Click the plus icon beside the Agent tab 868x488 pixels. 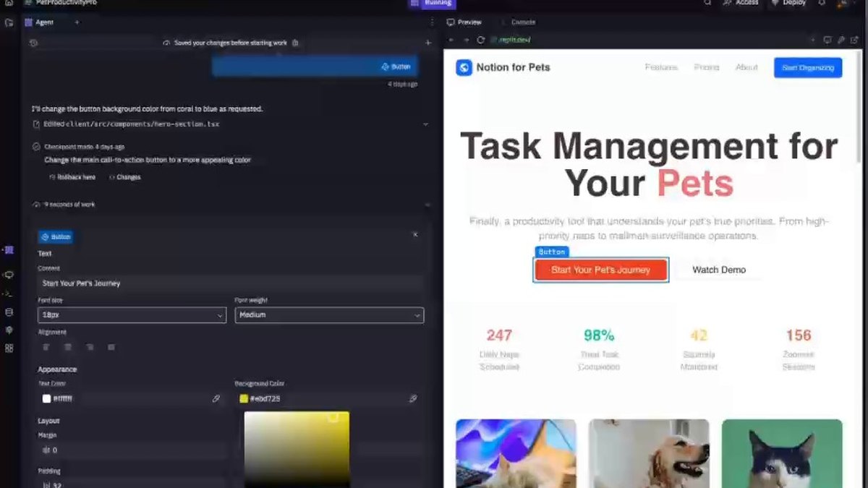(77, 22)
